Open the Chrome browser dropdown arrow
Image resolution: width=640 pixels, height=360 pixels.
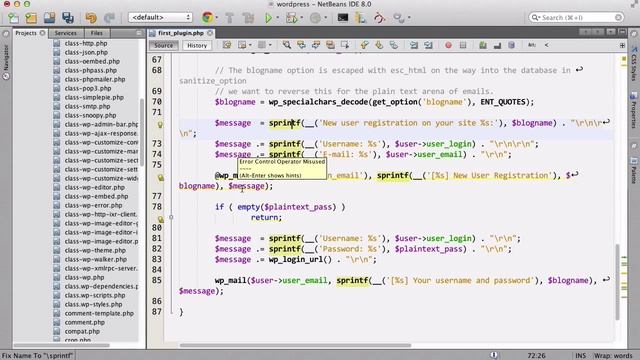click(217, 18)
